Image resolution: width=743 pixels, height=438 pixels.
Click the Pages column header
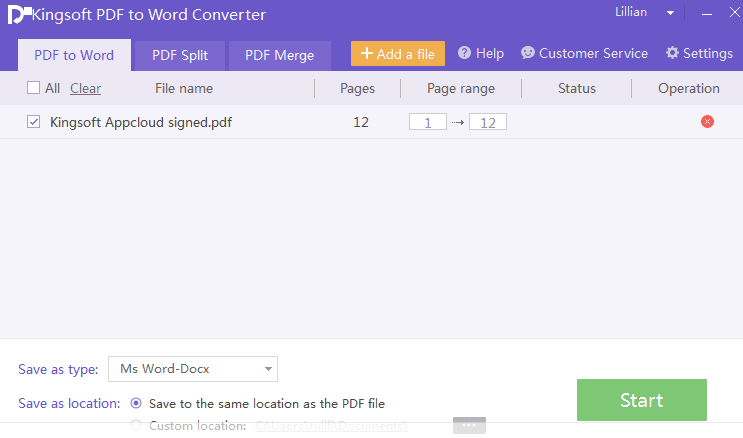[x=357, y=88]
